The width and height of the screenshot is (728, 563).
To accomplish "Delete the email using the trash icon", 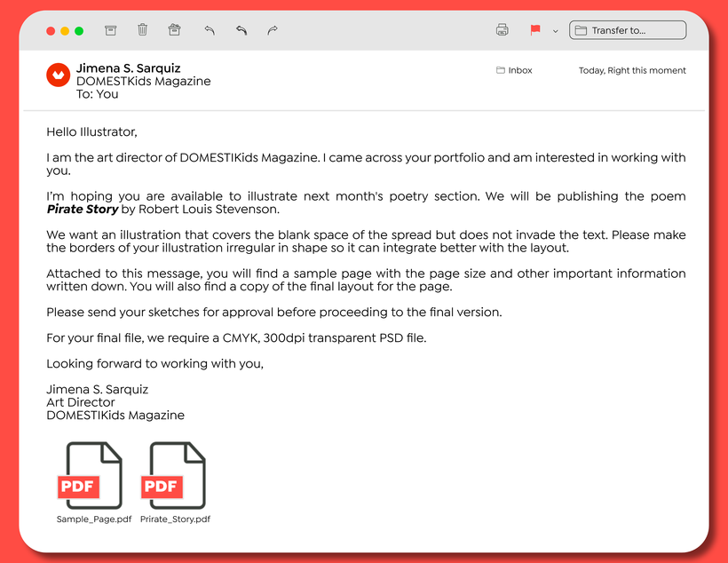I will (x=142, y=30).
